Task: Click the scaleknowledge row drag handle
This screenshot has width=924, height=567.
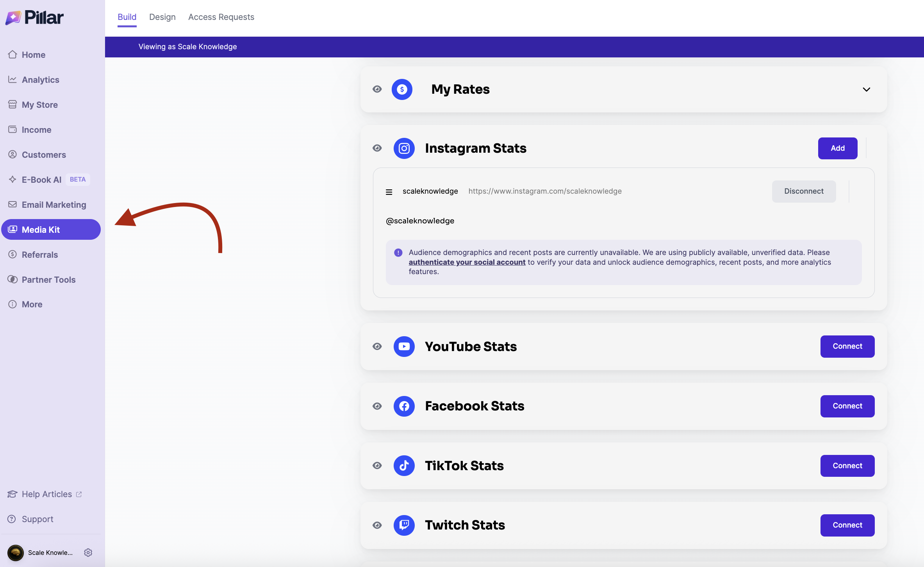Action: [x=389, y=192]
